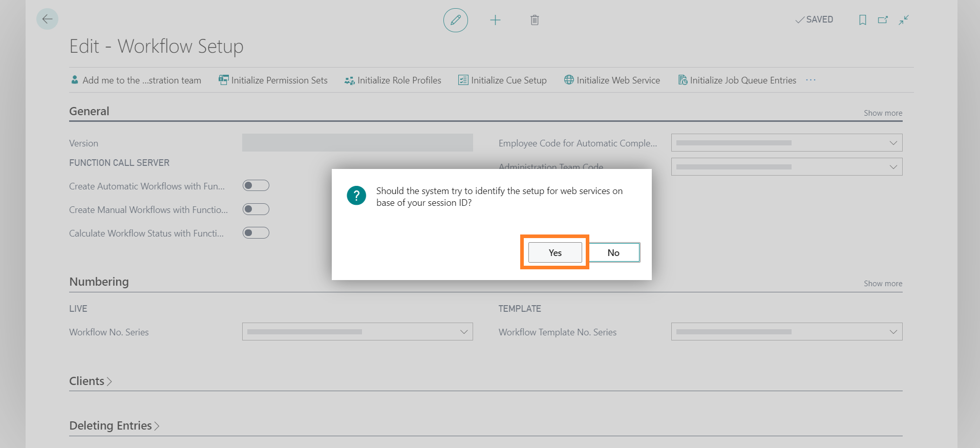Viewport: 980px width, 448px height.
Task: Enable Calculate Workflow Status switch
Action: coord(255,233)
